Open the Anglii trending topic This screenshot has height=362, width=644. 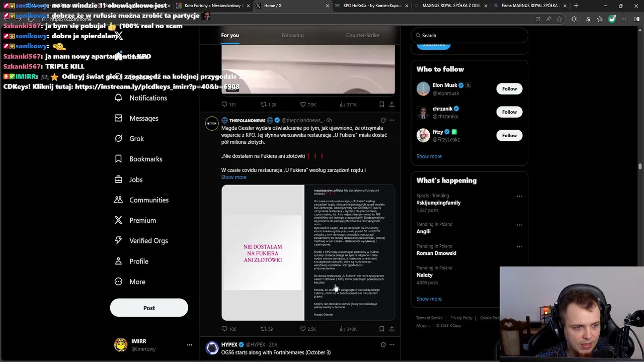tap(423, 231)
